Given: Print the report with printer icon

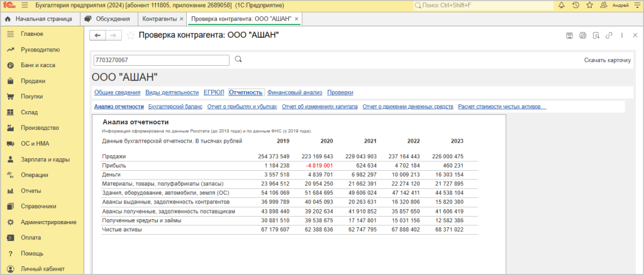Looking at the screenshot, I should 582,36.
